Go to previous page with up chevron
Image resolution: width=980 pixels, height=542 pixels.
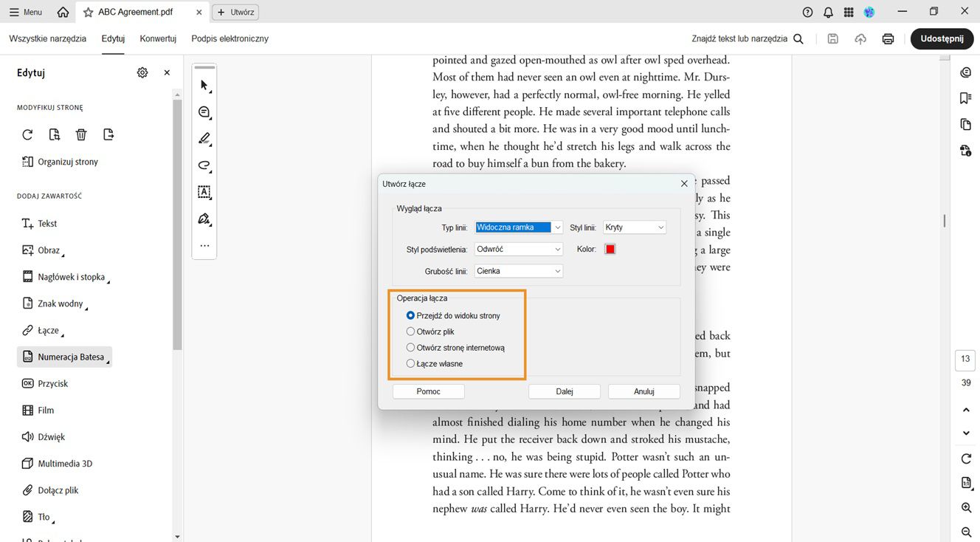click(x=966, y=410)
